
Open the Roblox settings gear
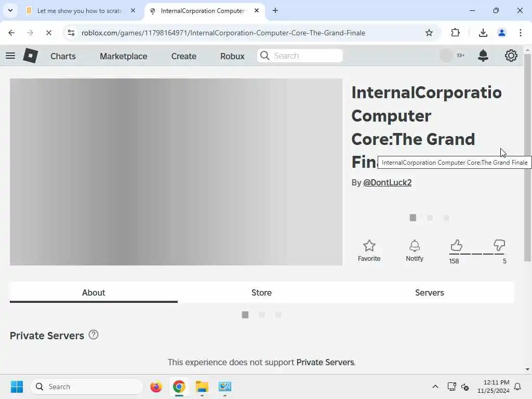[x=511, y=56]
